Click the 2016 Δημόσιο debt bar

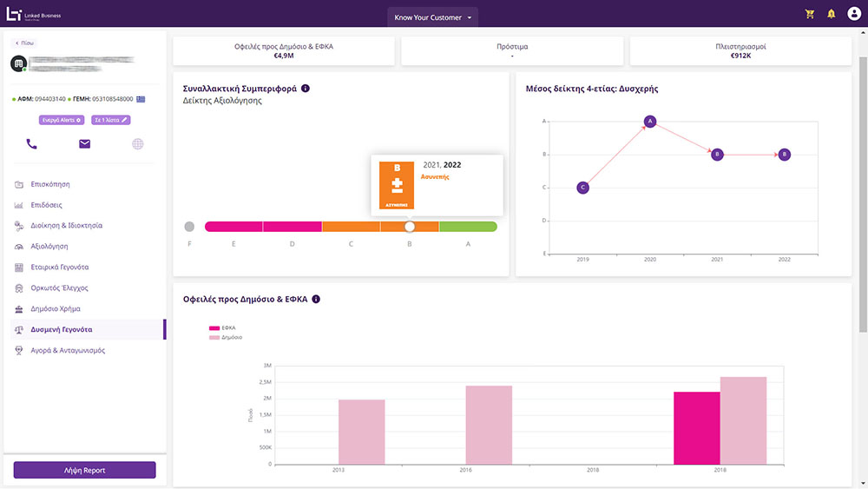(489, 425)
